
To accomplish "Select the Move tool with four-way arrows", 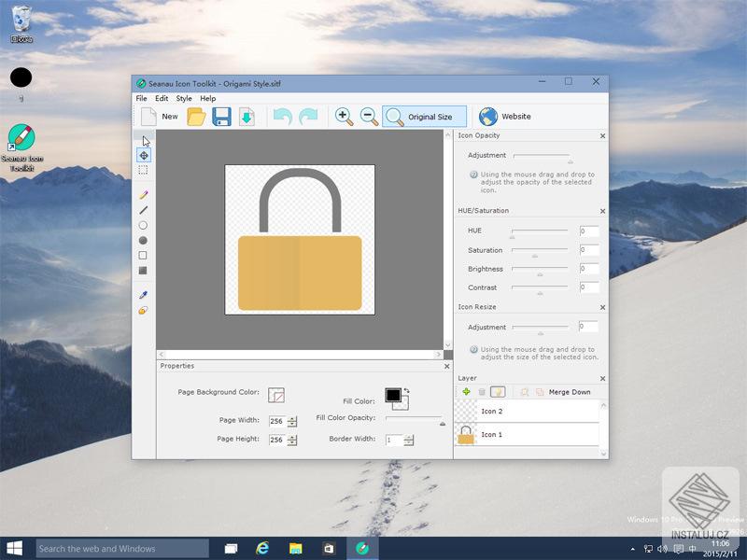I will pos(144,155).
